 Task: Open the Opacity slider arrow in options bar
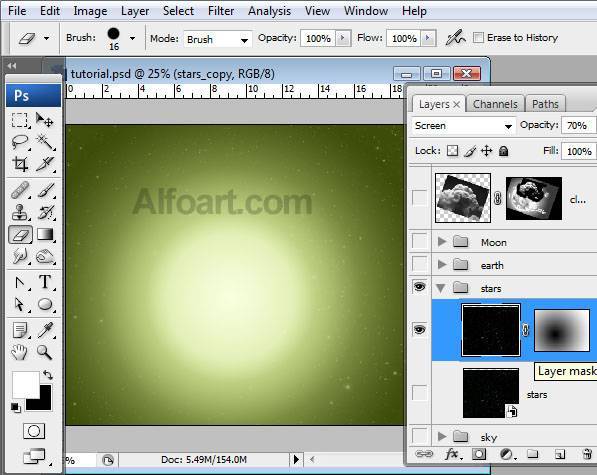click(343, 38)
